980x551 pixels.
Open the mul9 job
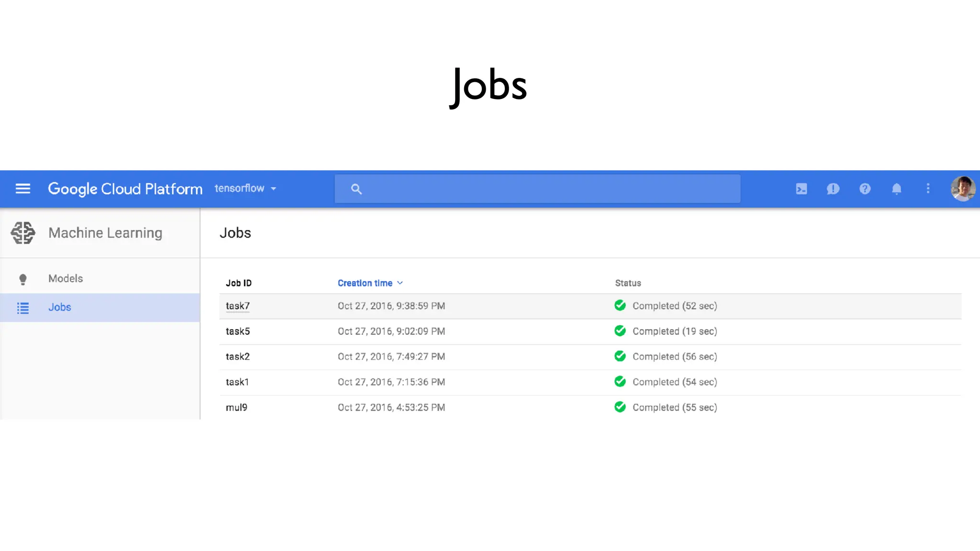(x=236, y=408)
